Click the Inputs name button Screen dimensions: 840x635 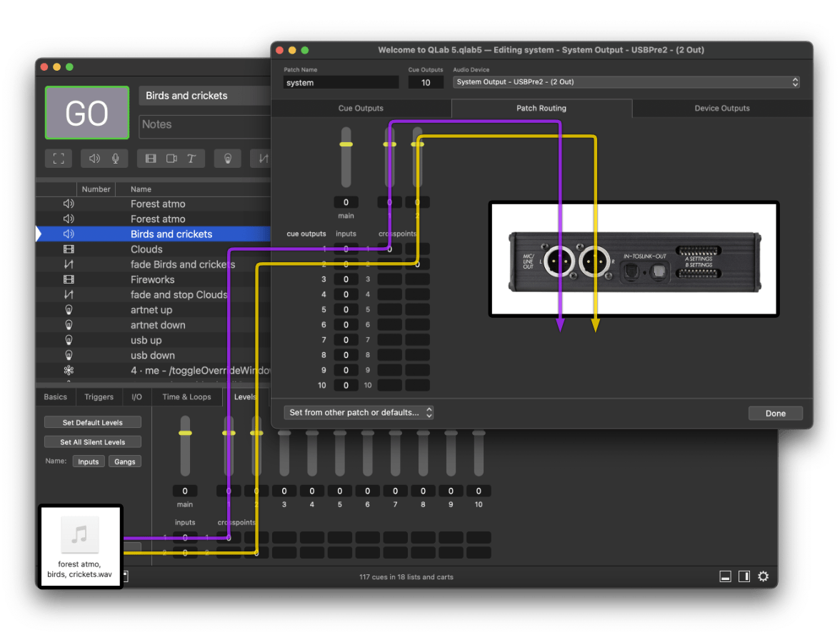pyautogui.click(x=89, y=461)
